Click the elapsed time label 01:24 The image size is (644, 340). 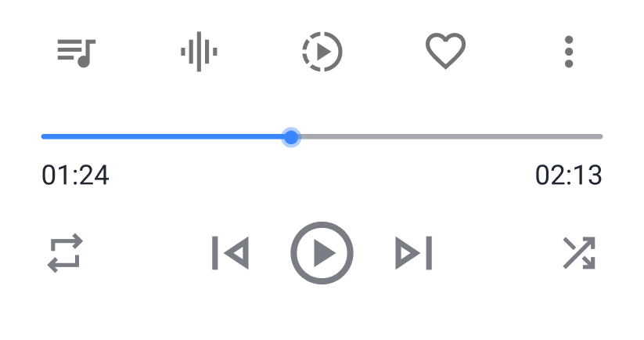pyautogui.click(x=75, y=175)
